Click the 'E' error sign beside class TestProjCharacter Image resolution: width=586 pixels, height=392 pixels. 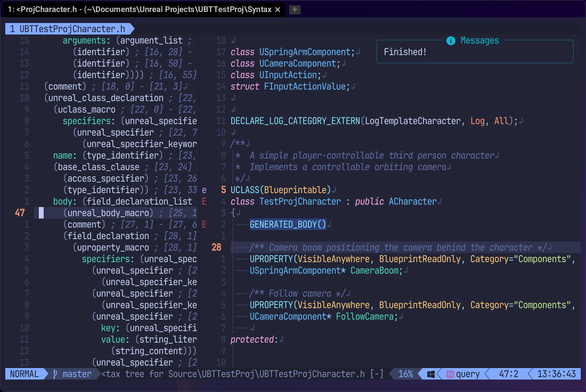pyautogui.click(x=204, y=201)
